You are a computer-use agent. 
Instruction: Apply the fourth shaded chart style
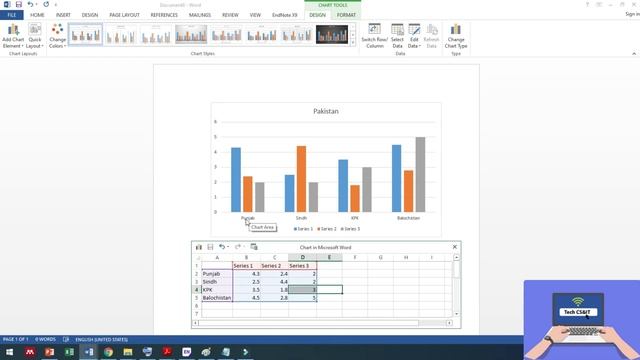[191, 34]
